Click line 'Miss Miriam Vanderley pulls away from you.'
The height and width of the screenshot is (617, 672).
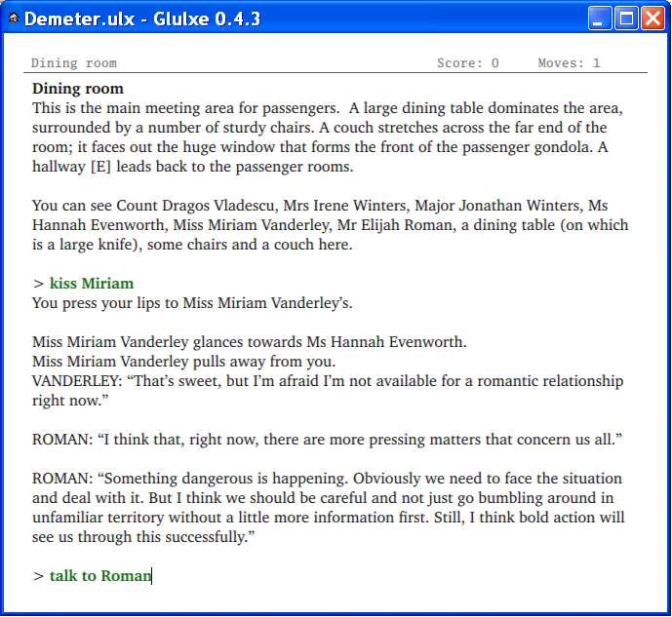(x=184, y=362)
